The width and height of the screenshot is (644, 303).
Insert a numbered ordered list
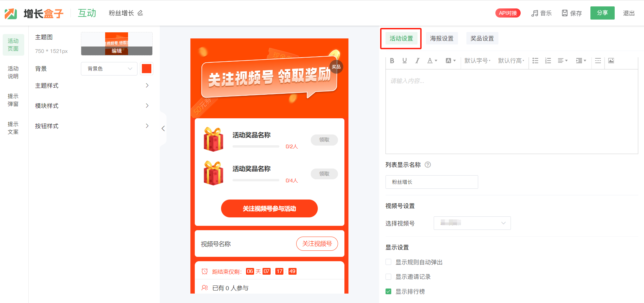[548, 61]
